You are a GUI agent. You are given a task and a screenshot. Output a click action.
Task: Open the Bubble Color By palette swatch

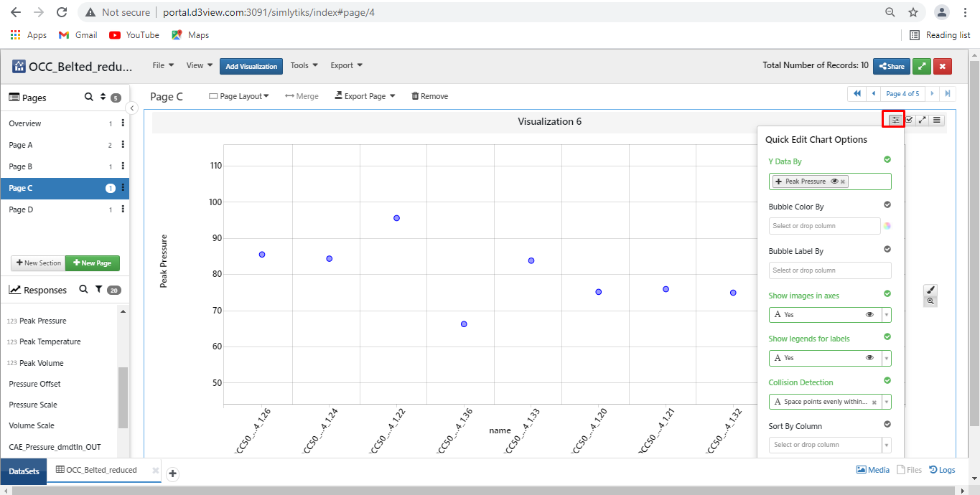click(887, 226)
